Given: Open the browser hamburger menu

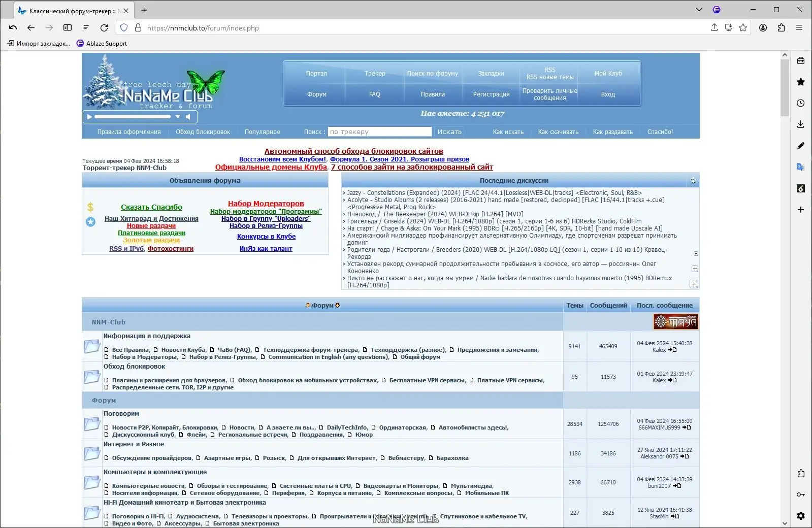Looking at the screenshot, I should (799, 28).
